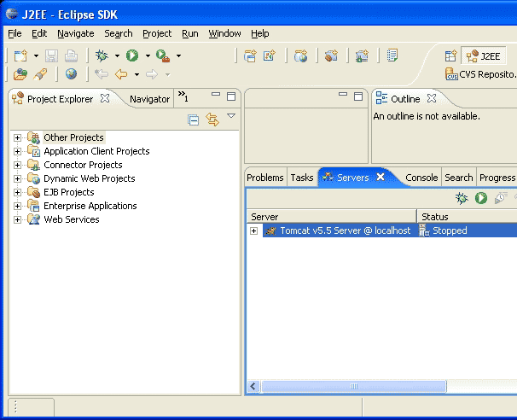This screenshot has height=420, width=517.
Task: Open the Run menu
Action: tap(190, 33)
